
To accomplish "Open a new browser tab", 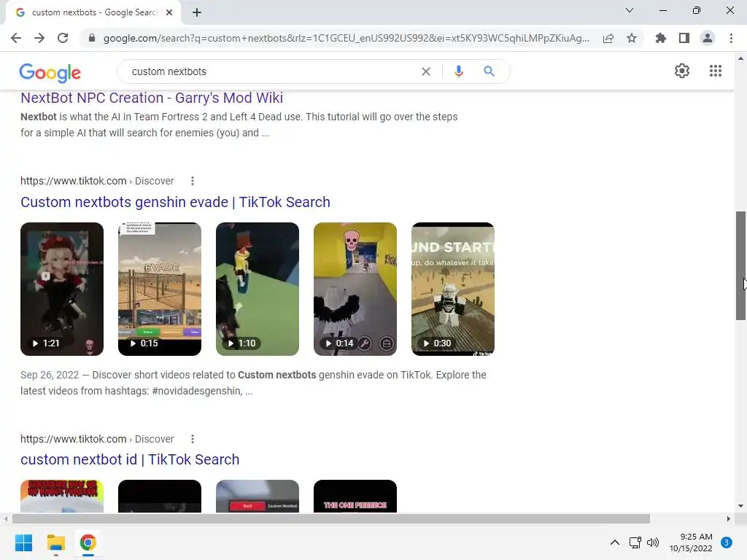I will click(197, 12).
